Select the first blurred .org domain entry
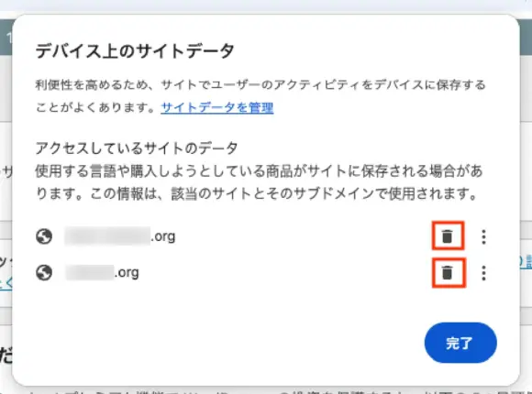Image resolution: width=532 pixels, height=394 pixels. coord(120,236)
